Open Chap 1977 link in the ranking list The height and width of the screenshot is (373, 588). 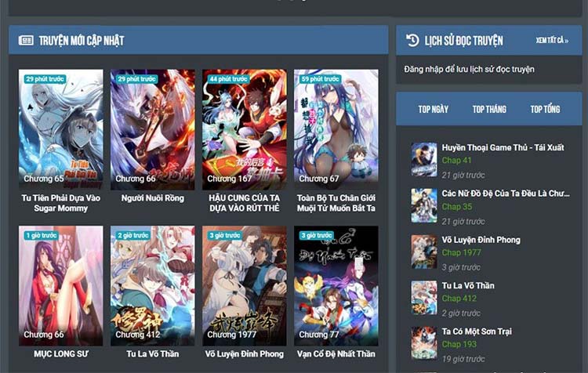[x=462, y=253]
